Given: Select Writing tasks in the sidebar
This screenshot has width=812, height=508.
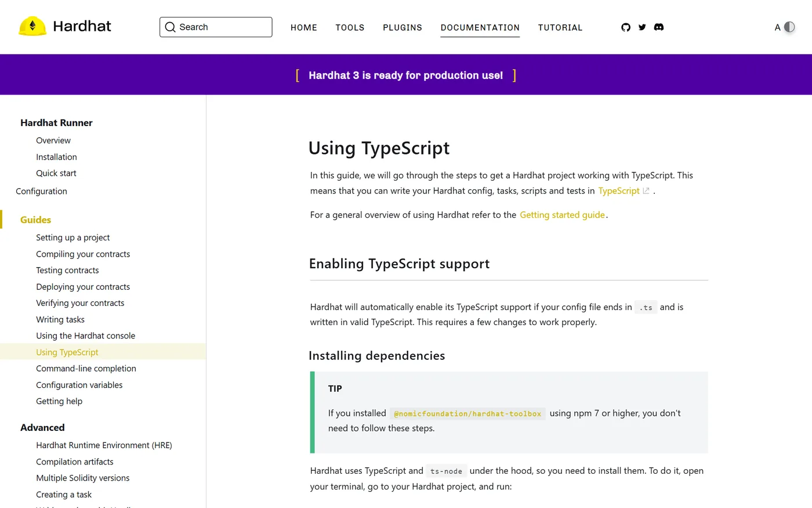Looking at the screenshot, I should pos(60,319).
